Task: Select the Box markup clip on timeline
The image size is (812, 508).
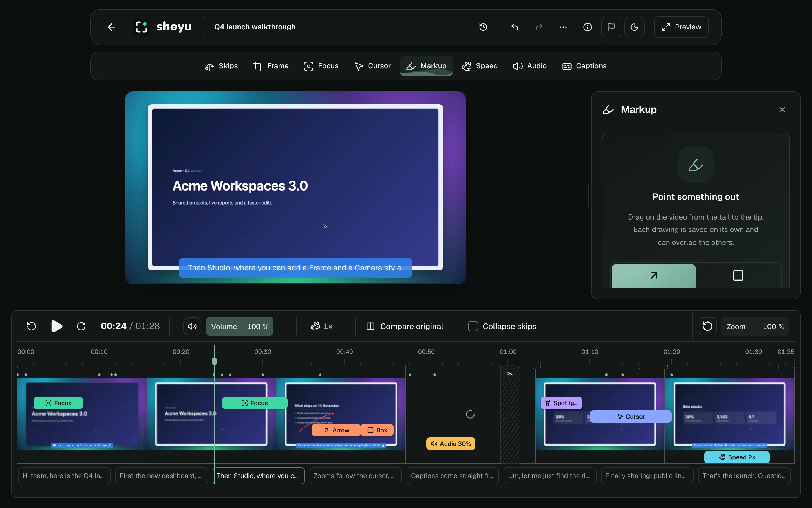Action: tap(377, 430)
